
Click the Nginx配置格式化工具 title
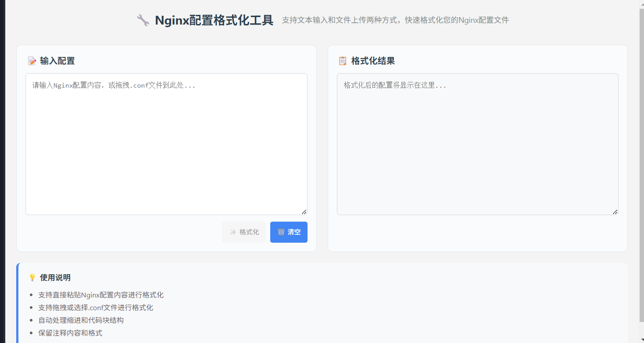tap(214, 20)
